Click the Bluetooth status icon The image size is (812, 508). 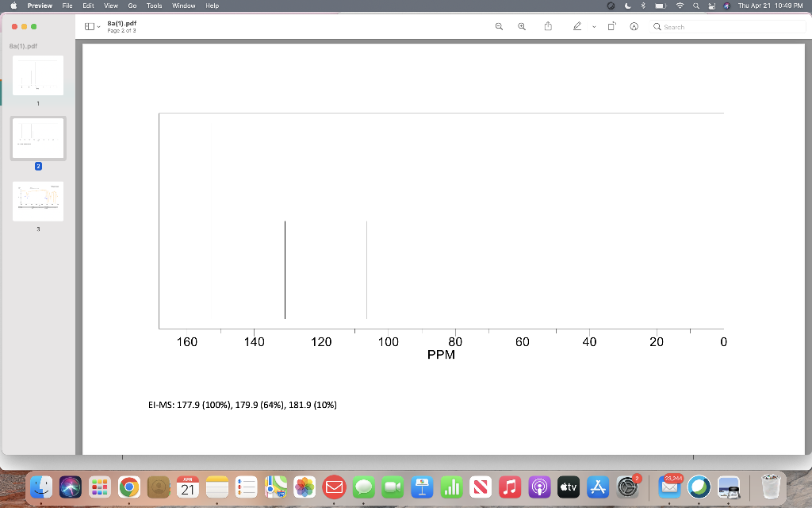coord(642,6)
